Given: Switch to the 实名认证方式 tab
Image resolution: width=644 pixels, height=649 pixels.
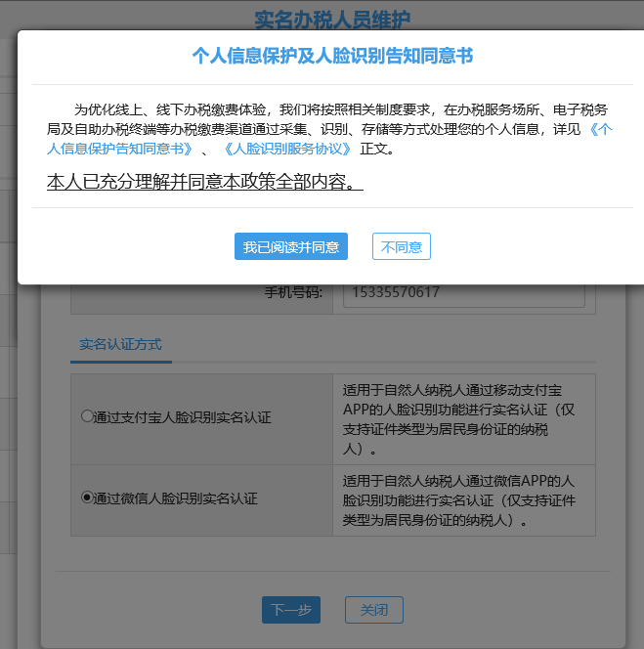Looking at the screenshot, I should tap(121, 344).
